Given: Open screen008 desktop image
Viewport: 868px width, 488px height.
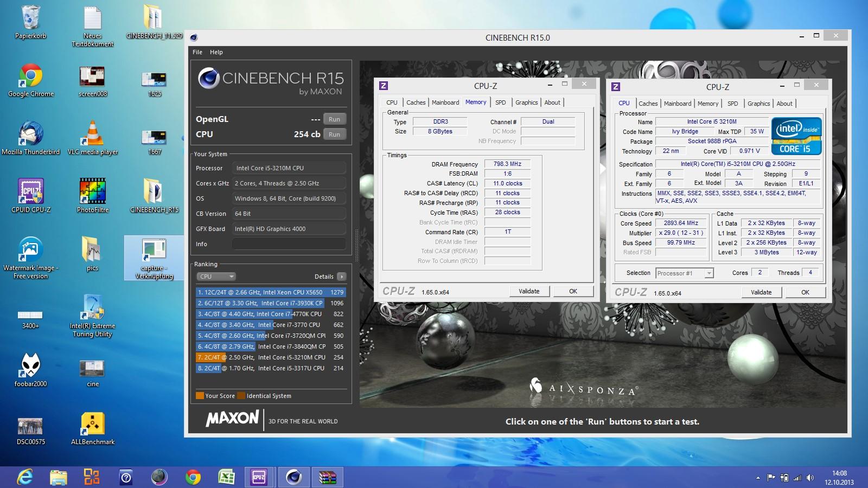Looking at the screenshot, I should [x=93, y=81].
